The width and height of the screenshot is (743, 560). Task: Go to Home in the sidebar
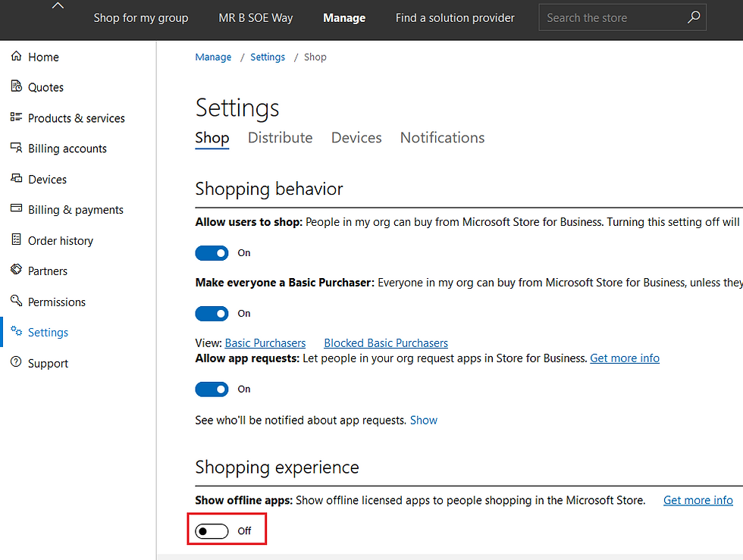click(44, 58)
